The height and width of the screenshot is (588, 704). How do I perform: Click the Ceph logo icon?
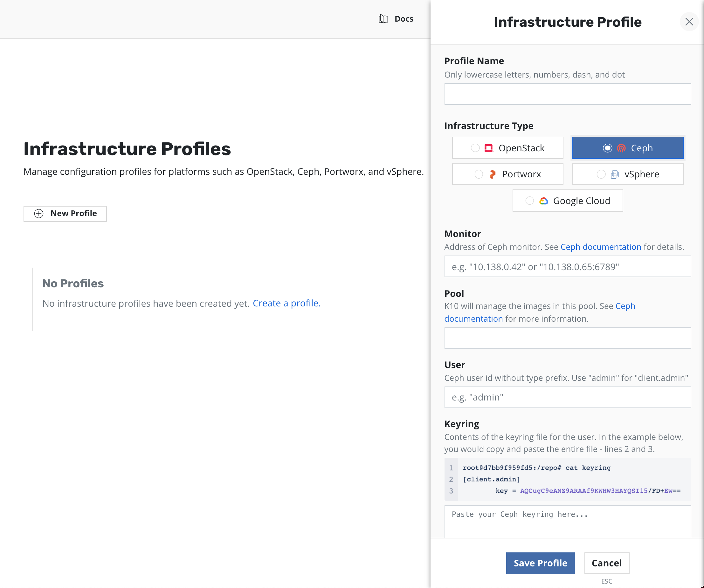621,148
